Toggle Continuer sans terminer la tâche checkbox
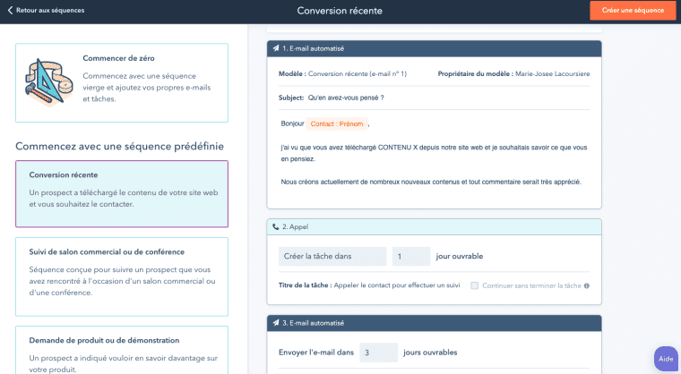681x374 pixels. point(474,285)
